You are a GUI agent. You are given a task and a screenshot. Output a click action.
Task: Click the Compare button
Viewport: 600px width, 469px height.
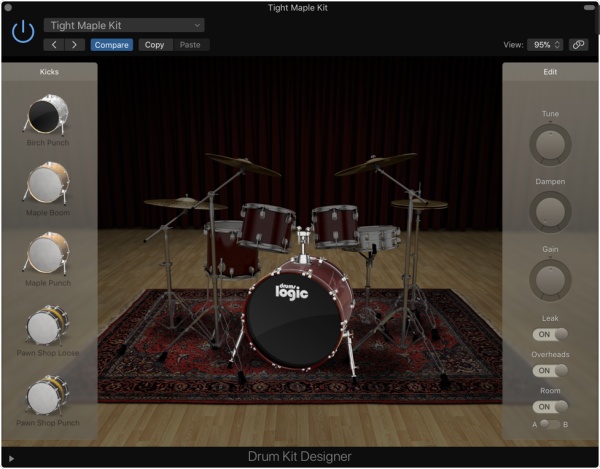112,45
